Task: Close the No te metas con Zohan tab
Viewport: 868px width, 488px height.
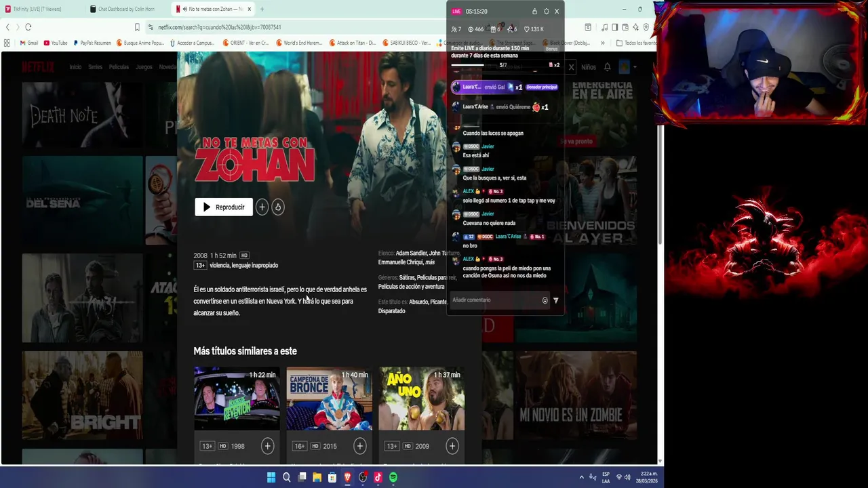Action: [x=250, y=9]
